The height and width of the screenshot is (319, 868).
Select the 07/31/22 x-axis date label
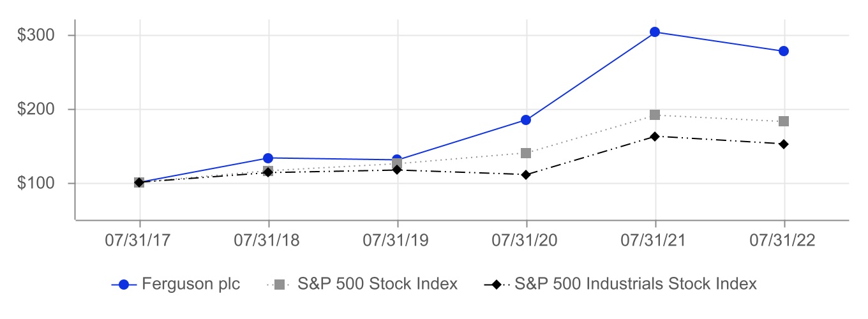coord(784,242)
